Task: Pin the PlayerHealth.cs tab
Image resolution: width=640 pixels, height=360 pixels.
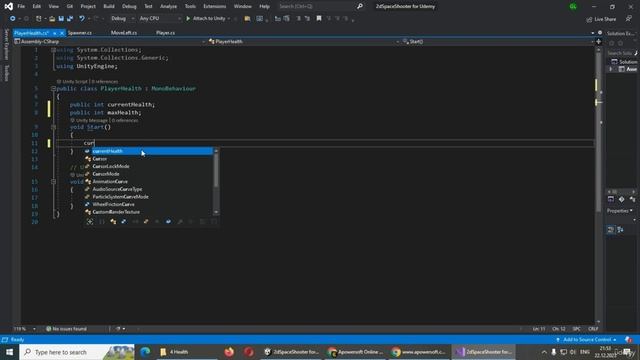Action: [54, 33]
